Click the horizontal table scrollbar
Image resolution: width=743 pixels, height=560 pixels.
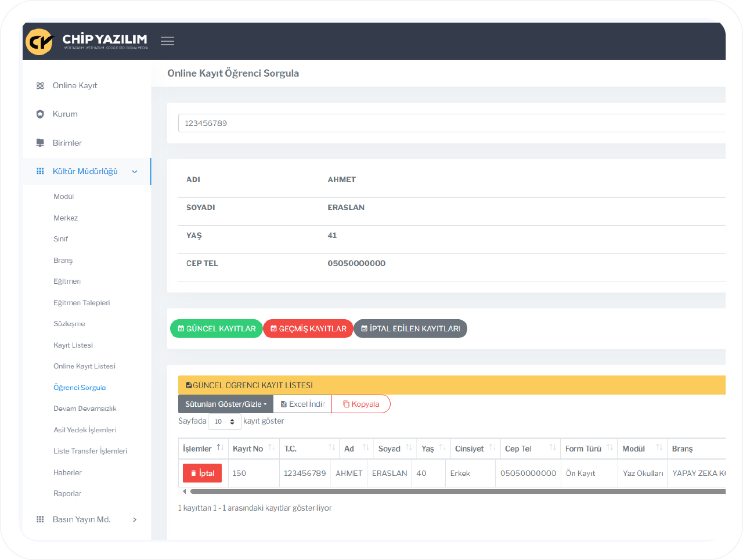point(457,492)
